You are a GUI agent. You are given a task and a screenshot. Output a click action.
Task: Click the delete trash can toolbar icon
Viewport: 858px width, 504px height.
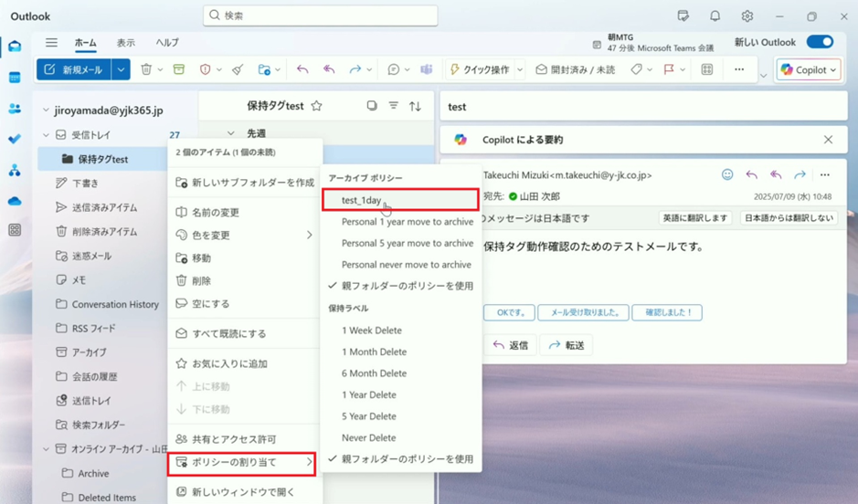coord(146,69)
